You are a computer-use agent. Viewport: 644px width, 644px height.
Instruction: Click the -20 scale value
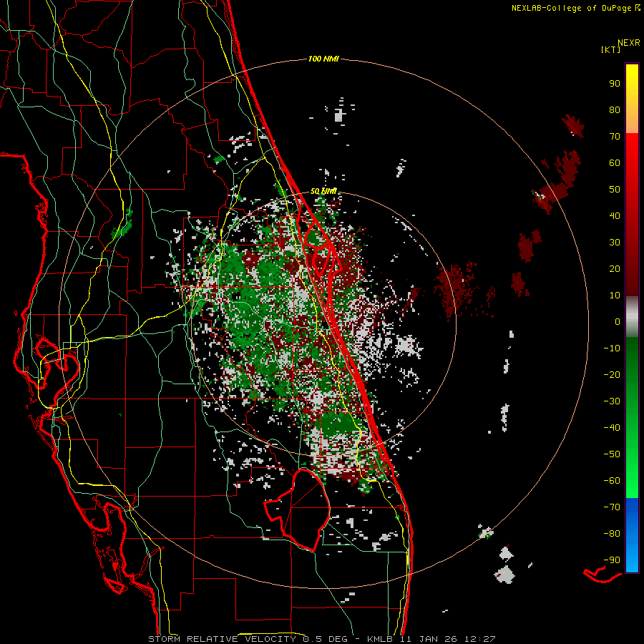point(612,375)
